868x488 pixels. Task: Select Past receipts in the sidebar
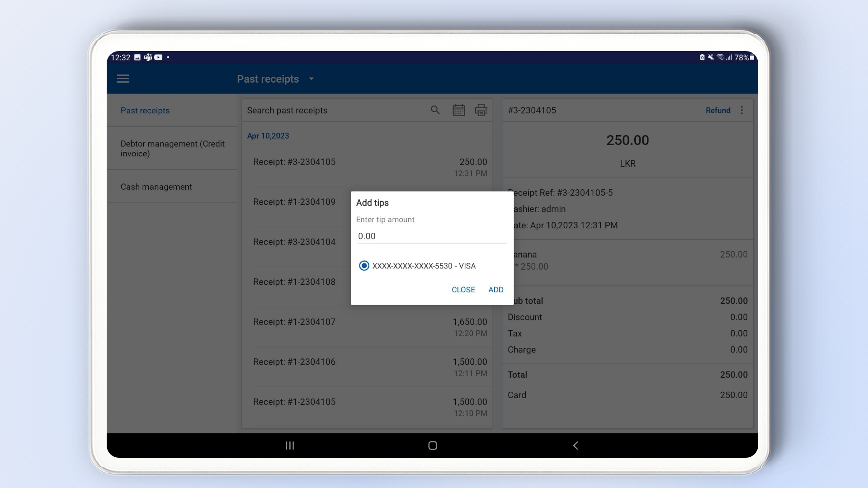point(145,111)
